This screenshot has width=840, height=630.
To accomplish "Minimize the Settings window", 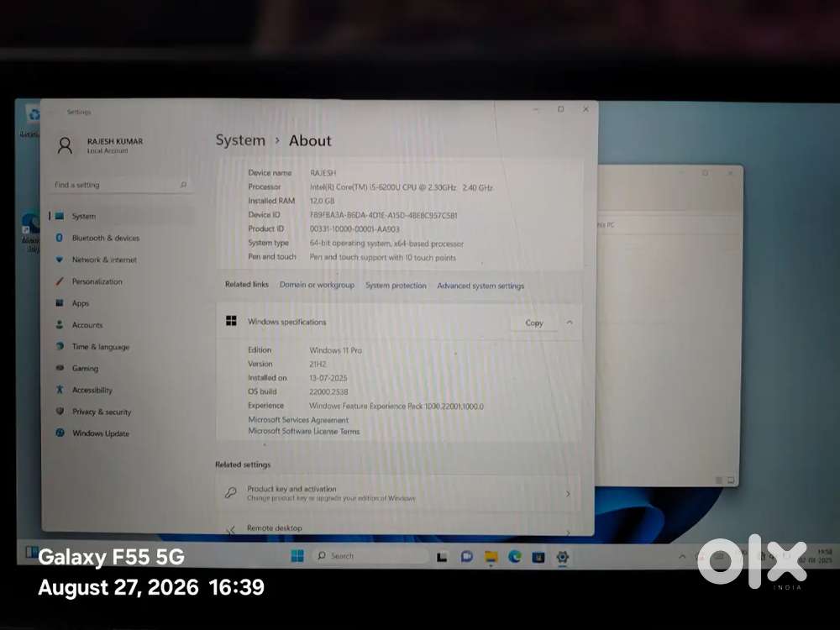I will tap(536, 109).
